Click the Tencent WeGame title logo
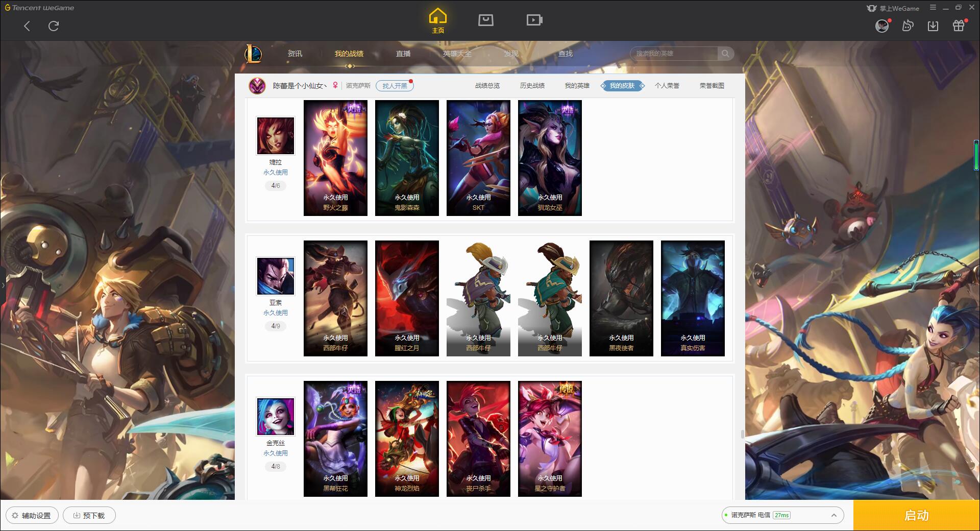980x531 pixels. click(39, 8)
